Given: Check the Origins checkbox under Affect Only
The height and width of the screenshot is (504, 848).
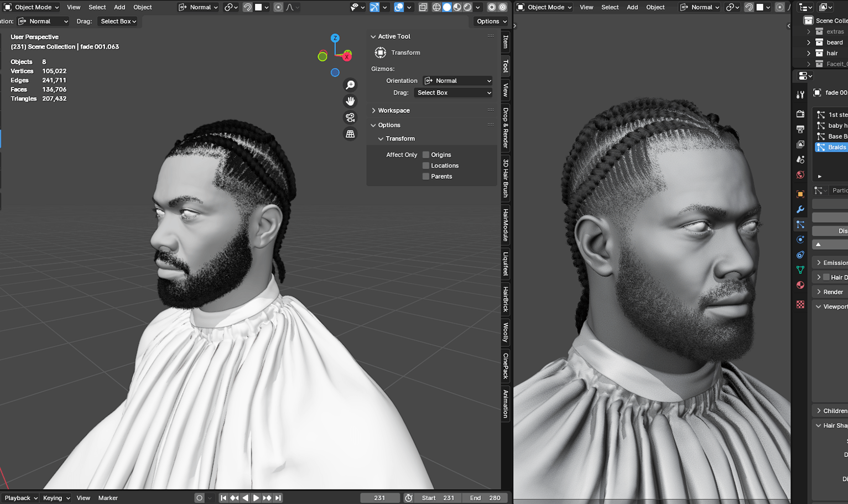Looking at the screenshot, I should tap(426, 154).
